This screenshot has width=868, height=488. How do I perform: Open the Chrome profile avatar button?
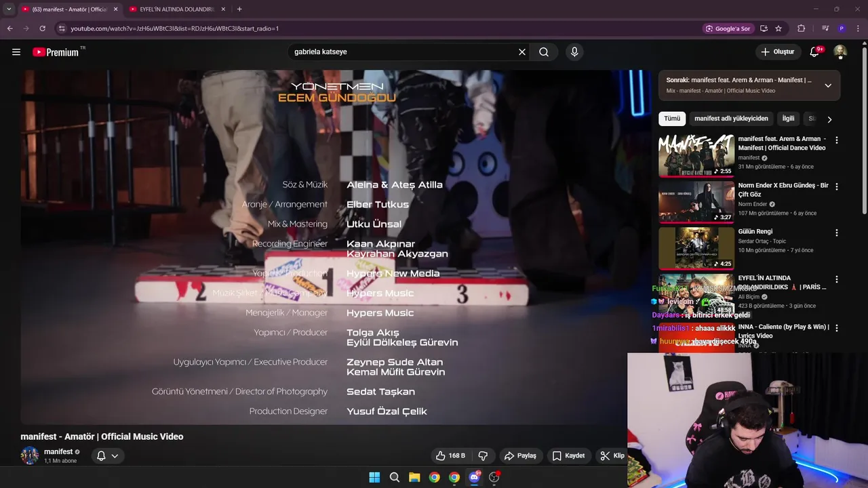coord(842,28)
